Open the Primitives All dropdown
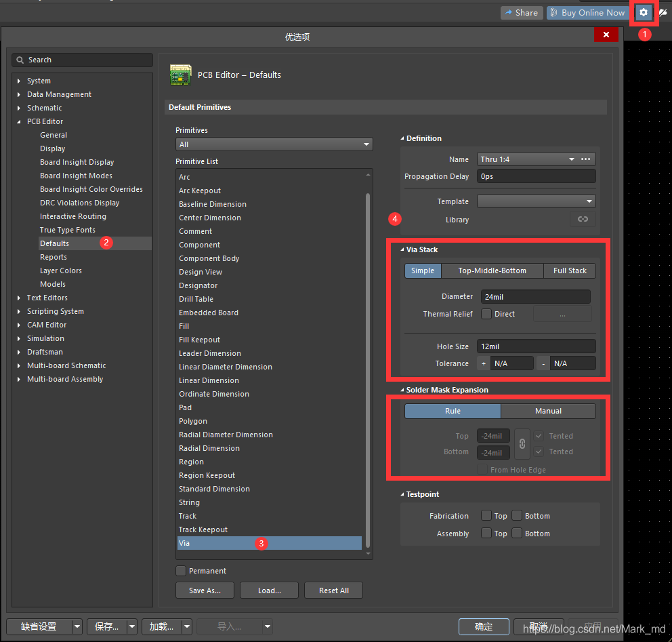 coord(274,144)
